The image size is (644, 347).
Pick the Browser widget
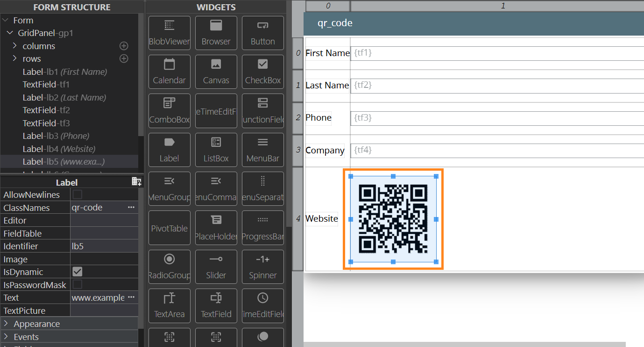point(216,33)
